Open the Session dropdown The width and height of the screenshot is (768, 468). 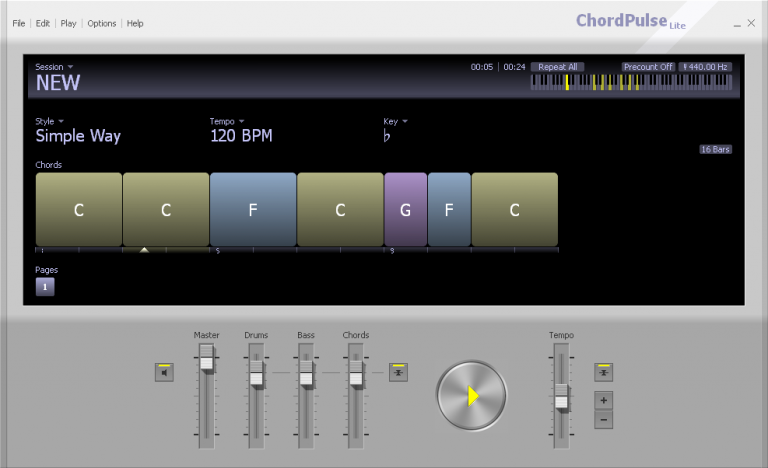[54, 67]
